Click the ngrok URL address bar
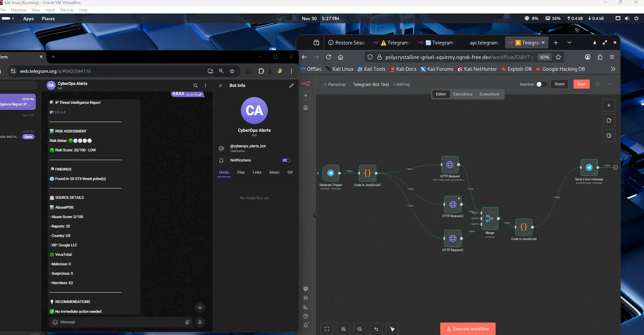 tap(459, 57)
